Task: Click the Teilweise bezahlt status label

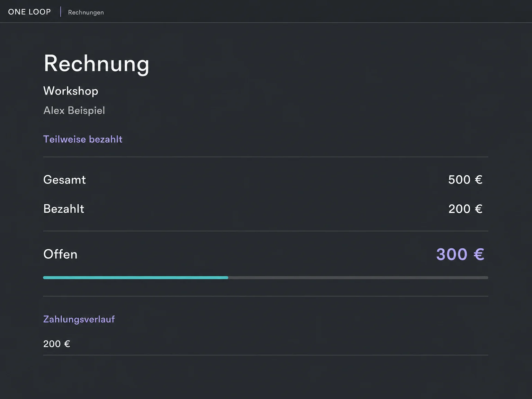Action: [x=83, y=139]
